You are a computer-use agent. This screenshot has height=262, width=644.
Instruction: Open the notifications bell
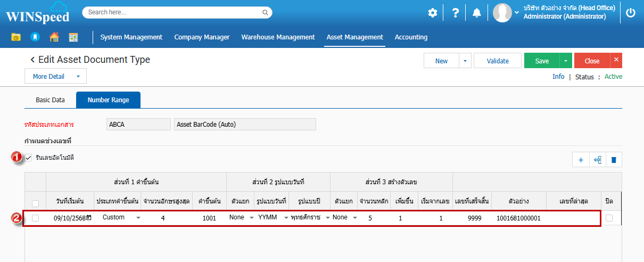tap(477, 13)
